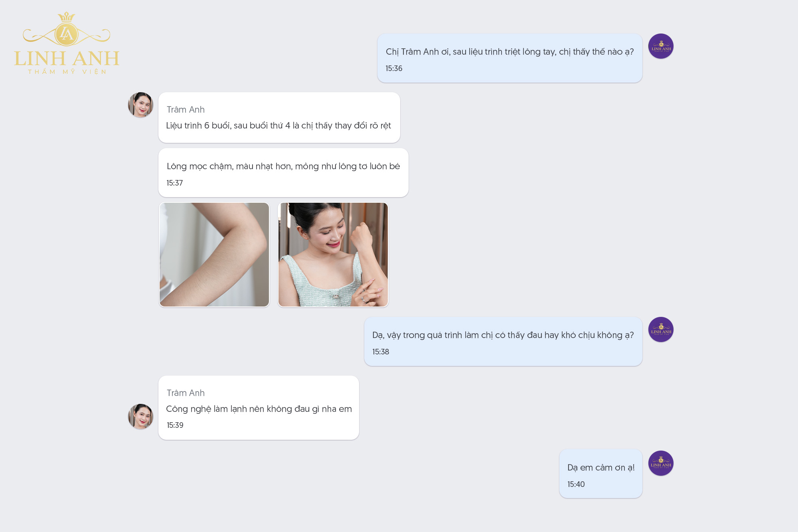Viewport: 798px width, 532px height.
Task: Select the 'Công nghệ làm lạnh' reply text
Action: tap(259, 409)
